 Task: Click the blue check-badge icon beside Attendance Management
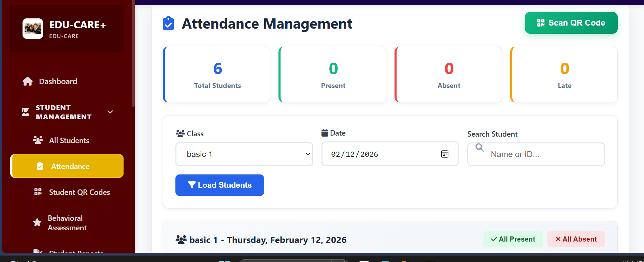click(x=168, y=24)
